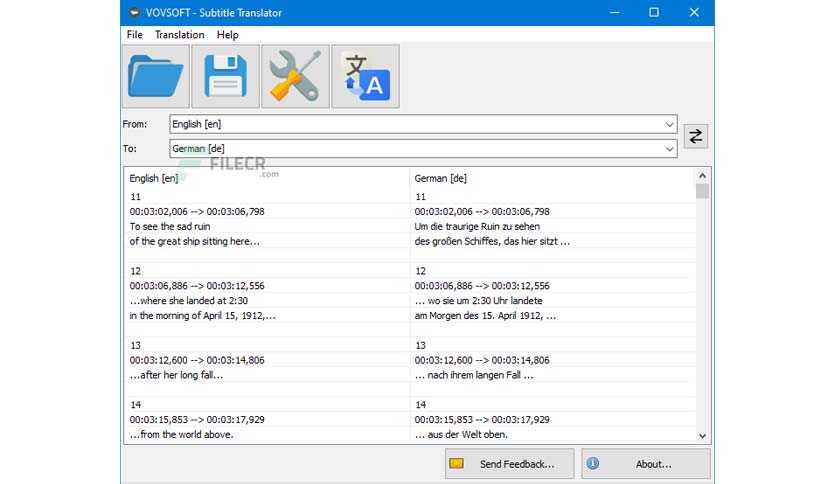Click the scrollbar up arrow
The width and height of the screenshot is (836, 484).
coord(702,176)
